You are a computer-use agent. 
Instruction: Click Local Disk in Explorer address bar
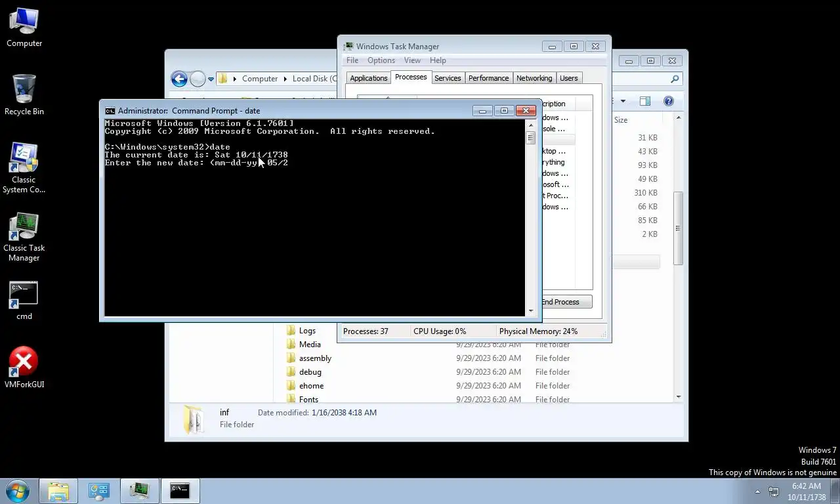(x=314, y=79)
